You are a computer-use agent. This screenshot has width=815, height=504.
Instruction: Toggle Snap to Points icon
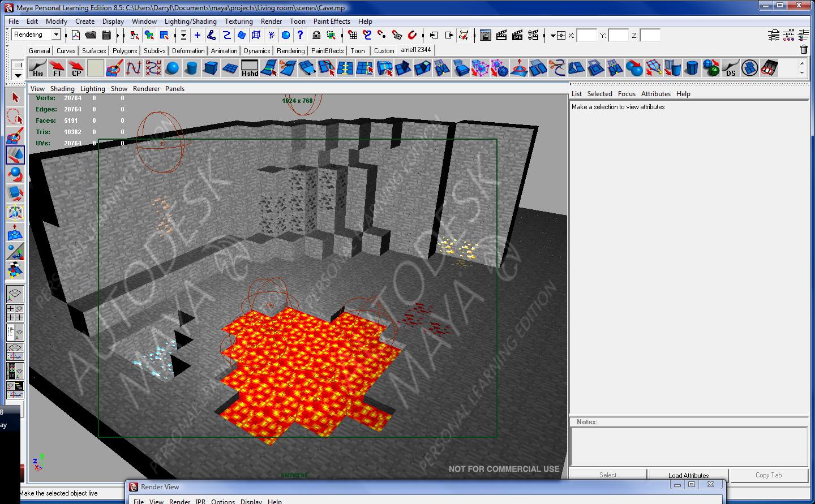[382, 35]
